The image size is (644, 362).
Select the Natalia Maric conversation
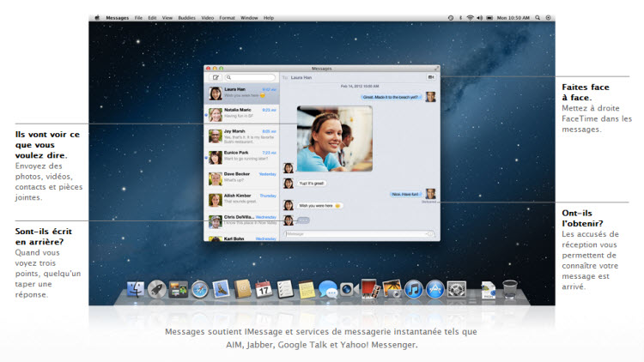point(241,114)
